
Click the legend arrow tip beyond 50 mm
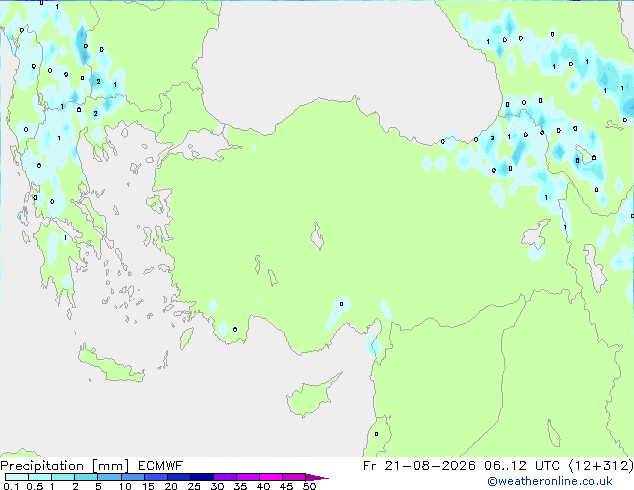(317, 477)
